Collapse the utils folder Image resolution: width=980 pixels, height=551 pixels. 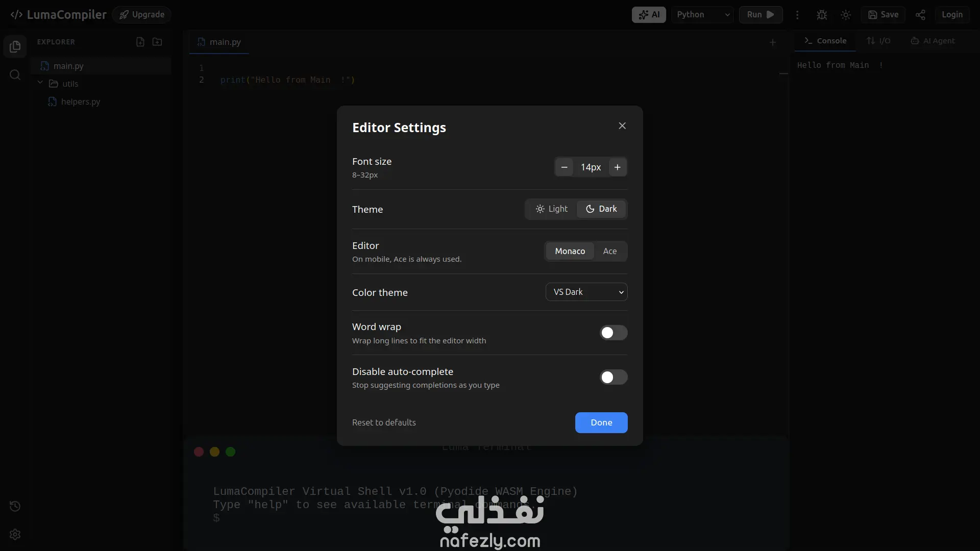pos(40,83)
